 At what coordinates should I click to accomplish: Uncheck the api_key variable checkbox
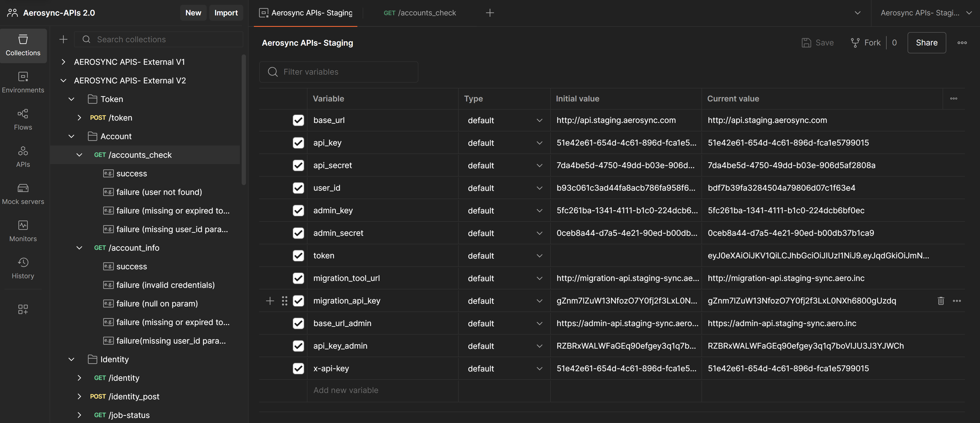298,143
